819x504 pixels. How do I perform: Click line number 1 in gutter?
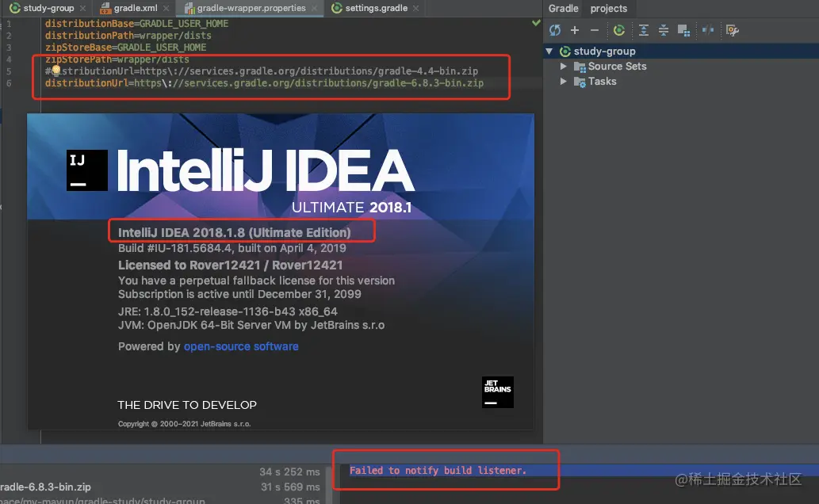[9, 24]
